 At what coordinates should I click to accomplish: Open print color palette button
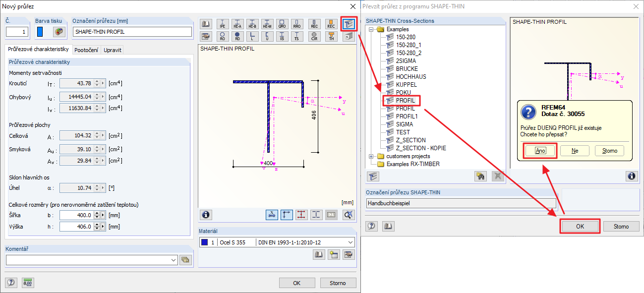(59, 32)
